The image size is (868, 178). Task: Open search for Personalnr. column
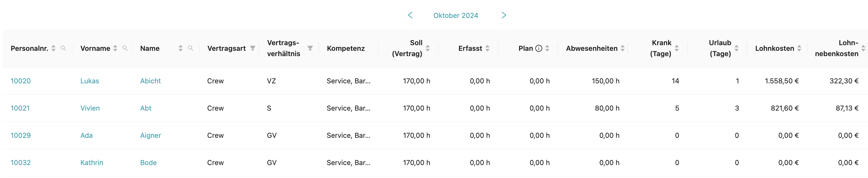[x=63, y=48]
